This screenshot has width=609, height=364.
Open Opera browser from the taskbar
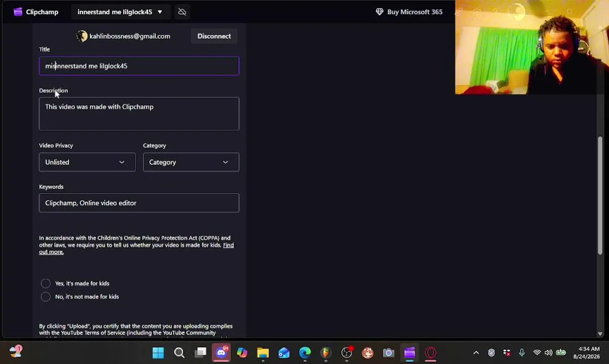(430, 352)
